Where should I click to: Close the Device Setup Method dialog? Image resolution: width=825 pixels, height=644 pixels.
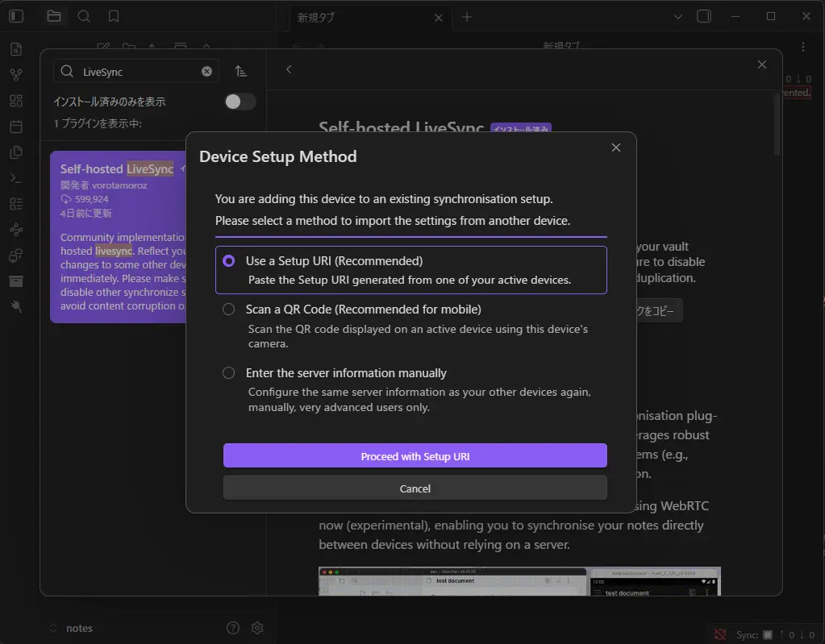click(x=616, y=147)
